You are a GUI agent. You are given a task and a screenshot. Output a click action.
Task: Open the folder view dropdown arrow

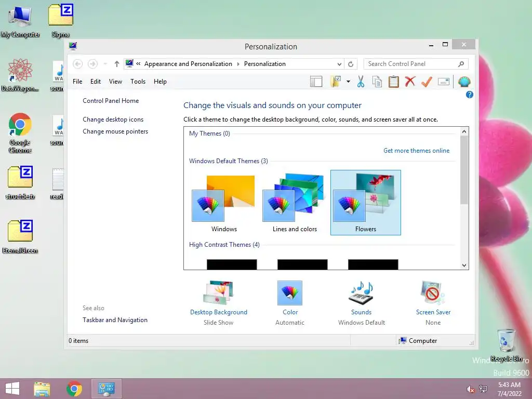tap(348, 82)
